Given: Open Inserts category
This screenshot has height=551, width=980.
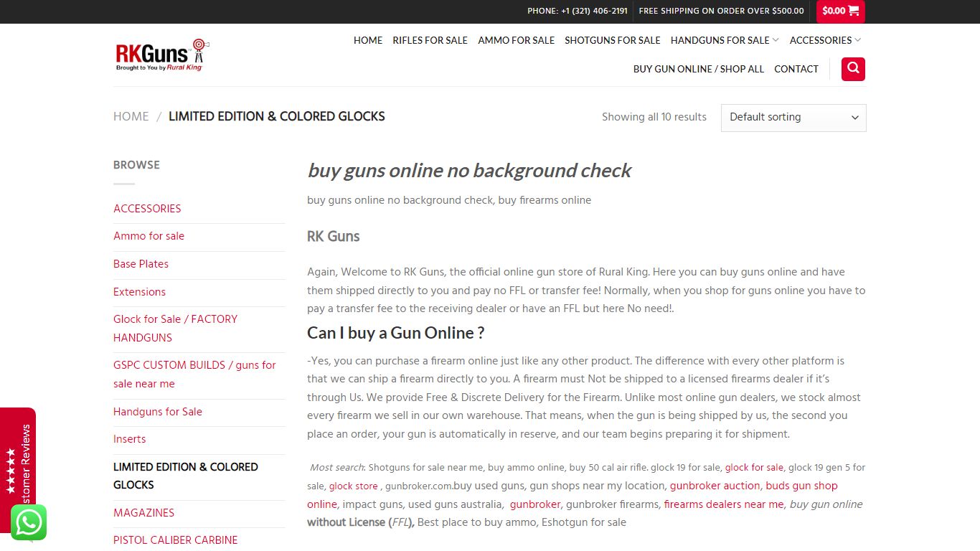Looking at the screenshot, I should tap(129, 439).
